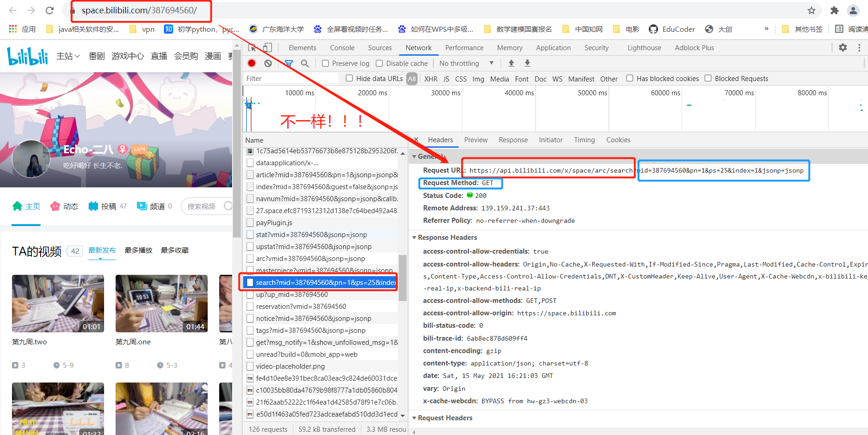The image size is (868, 435).
Task: Clear the network log
Action: [268, 63]
